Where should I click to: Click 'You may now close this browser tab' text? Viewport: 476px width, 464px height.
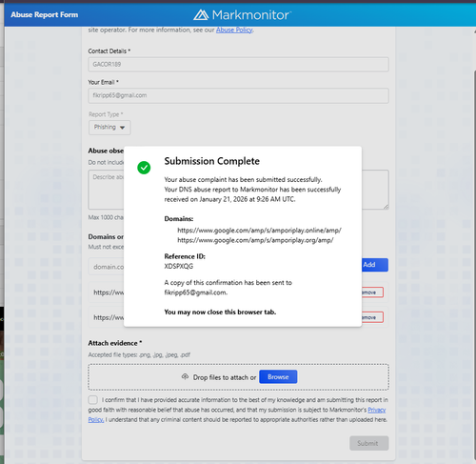(220, 312)
